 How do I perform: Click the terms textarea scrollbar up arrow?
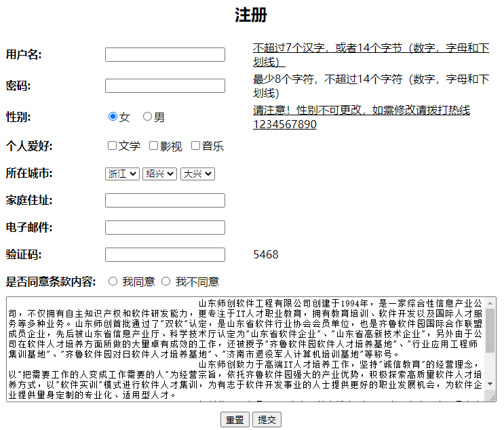(x=490, y=303)
